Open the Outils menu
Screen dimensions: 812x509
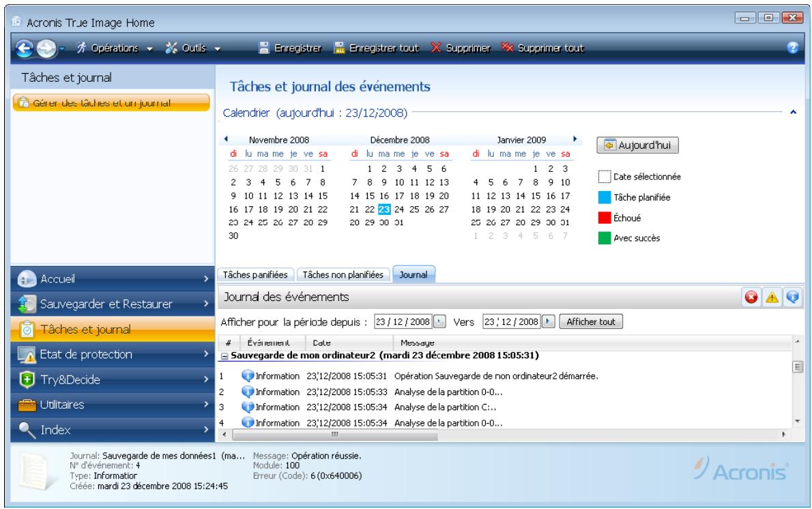pos(192,48)
